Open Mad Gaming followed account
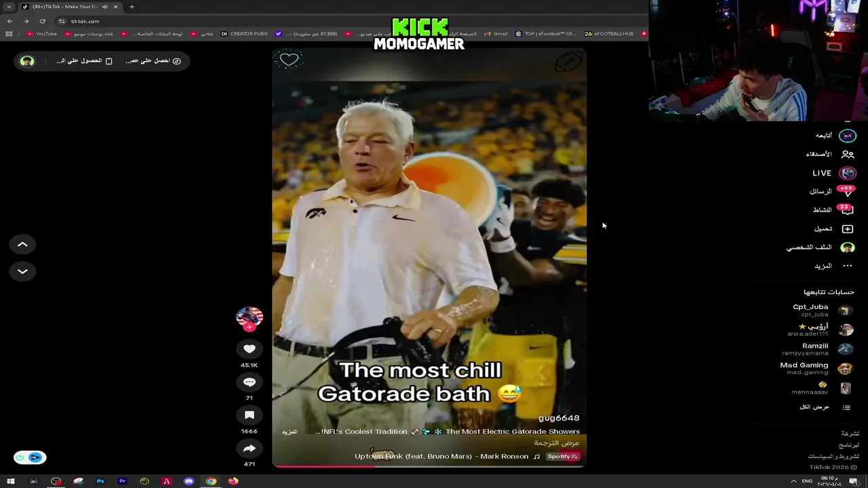The image size is (868, 488). [x=816, y=369]
